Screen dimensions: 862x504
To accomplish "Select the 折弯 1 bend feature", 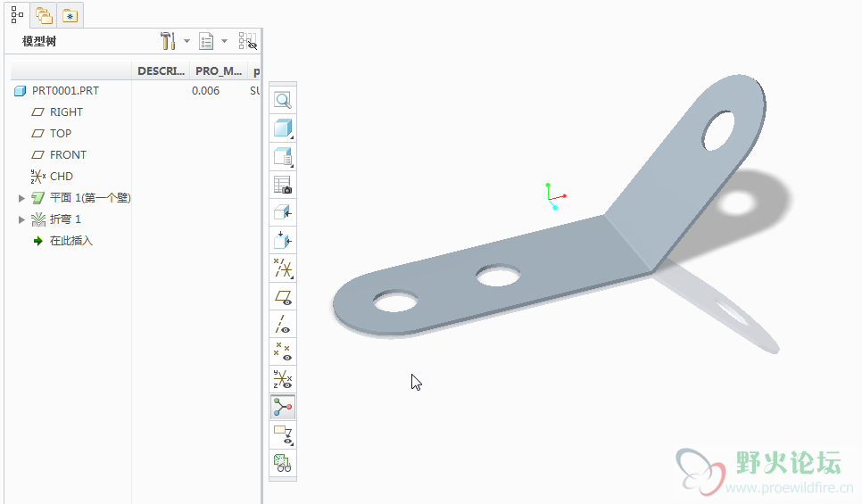I will point(65,219).
